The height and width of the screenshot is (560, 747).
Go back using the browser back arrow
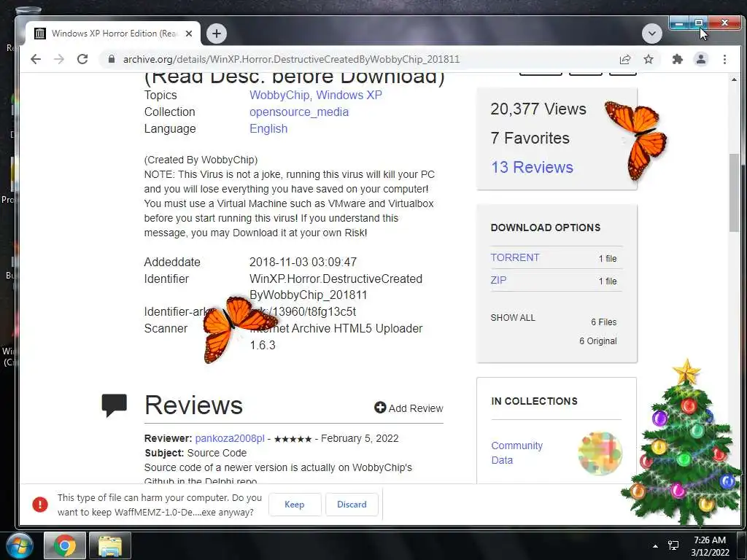[36, 59]
